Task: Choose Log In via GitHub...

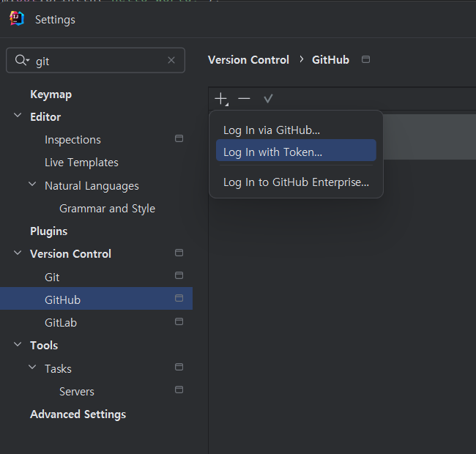Action: (x=296, y=130)
